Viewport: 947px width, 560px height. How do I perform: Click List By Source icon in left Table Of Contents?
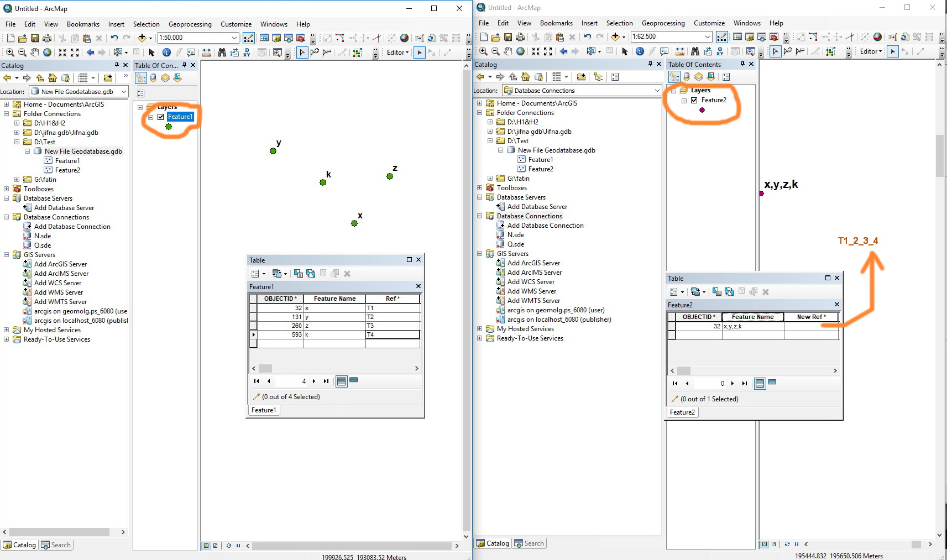(x=153, y=78)
